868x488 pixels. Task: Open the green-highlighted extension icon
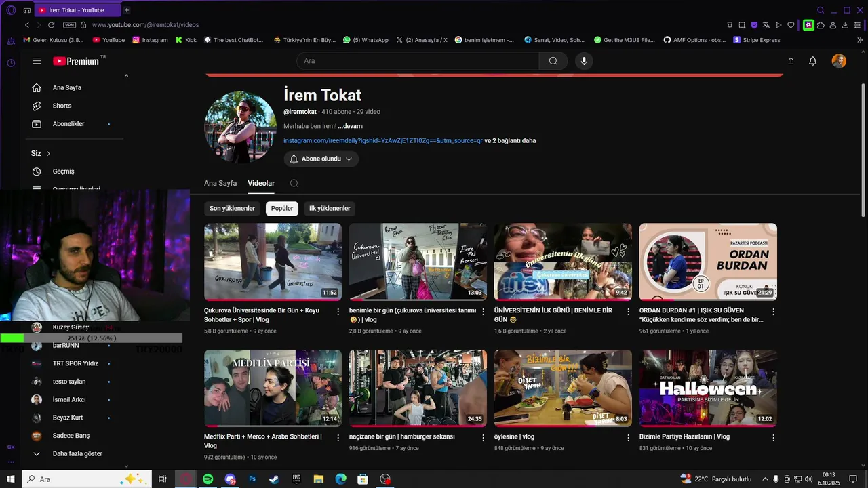pos(808,25)
